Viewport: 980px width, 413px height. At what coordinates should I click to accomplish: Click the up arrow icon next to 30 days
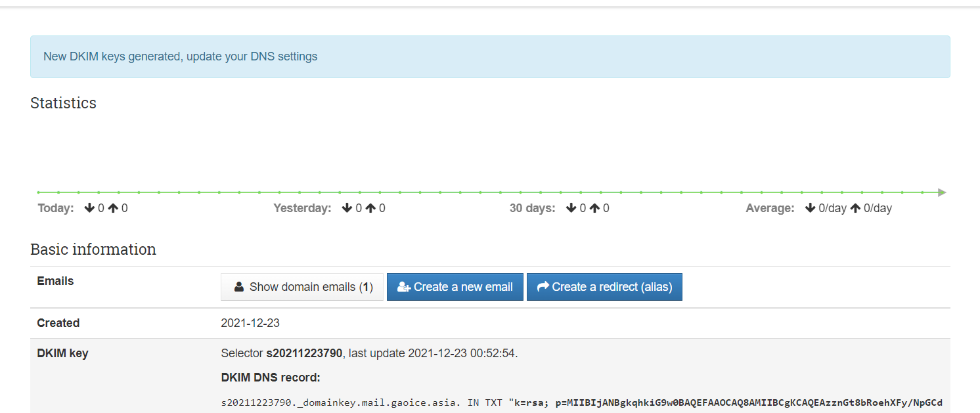tap(594, 208)
